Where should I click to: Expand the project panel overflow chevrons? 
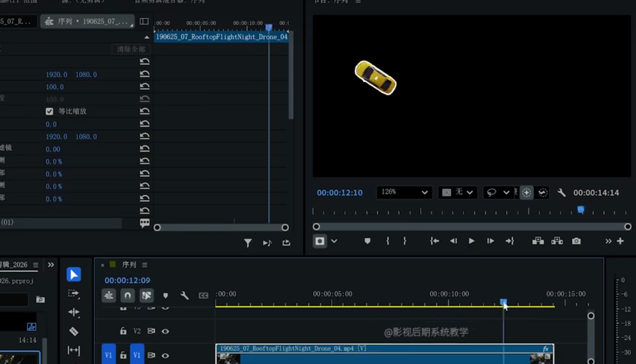coord(51,265)
